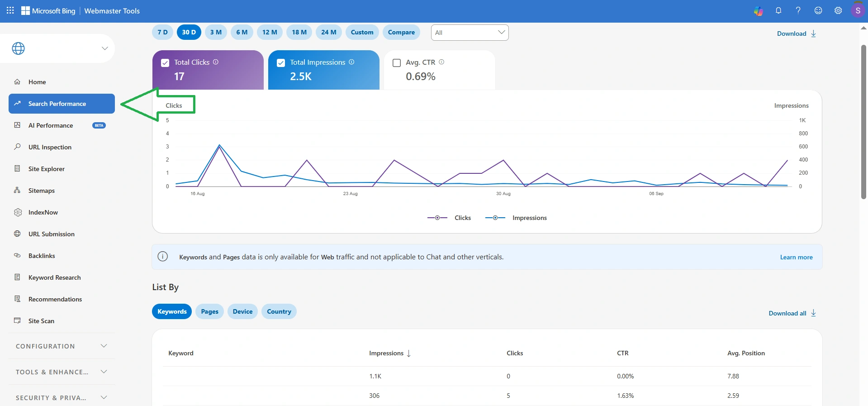Click Total Impressions info icon
The width and height of the screenshot is (868, 406).
(351, 62)
